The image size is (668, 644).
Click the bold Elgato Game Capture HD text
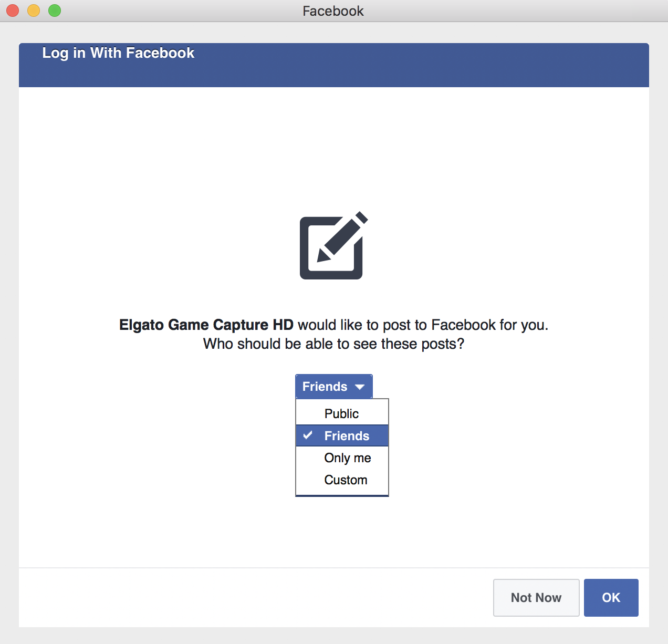click(206, 325)
